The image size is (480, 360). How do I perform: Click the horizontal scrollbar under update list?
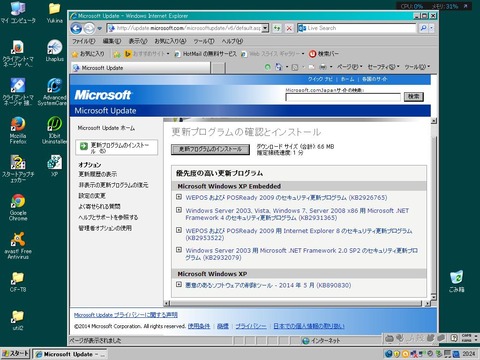[297, 303]
